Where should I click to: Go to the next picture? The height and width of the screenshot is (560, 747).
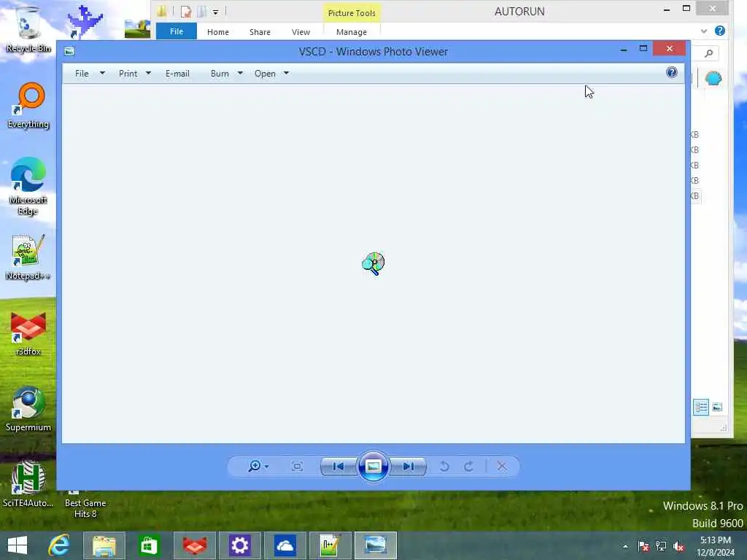[408, 466]
